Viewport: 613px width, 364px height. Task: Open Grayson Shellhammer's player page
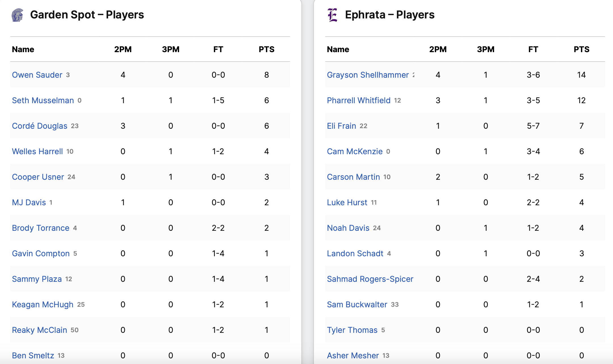click(368, 75)
